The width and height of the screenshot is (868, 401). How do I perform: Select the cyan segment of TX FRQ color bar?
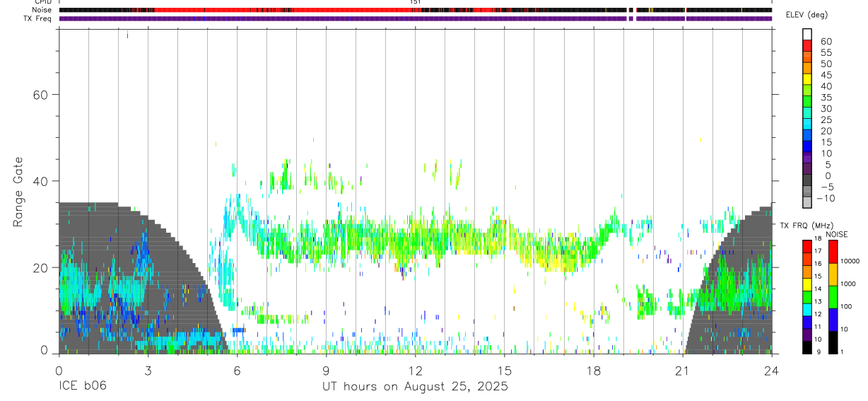coord(807,310)
